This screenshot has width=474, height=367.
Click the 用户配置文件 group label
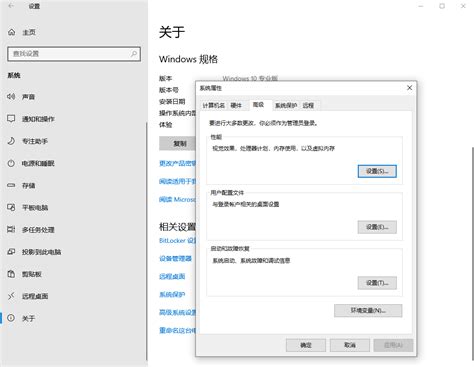tap(227, 193)
